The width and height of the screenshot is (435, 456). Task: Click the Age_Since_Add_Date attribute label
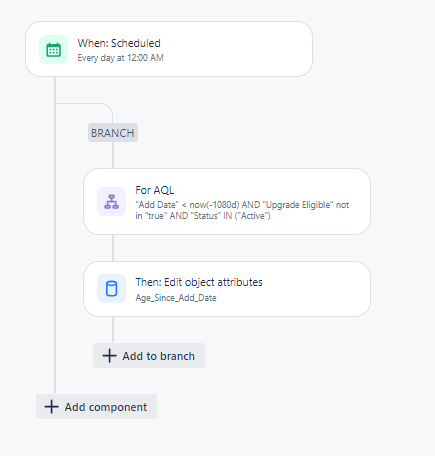(176, 298)
